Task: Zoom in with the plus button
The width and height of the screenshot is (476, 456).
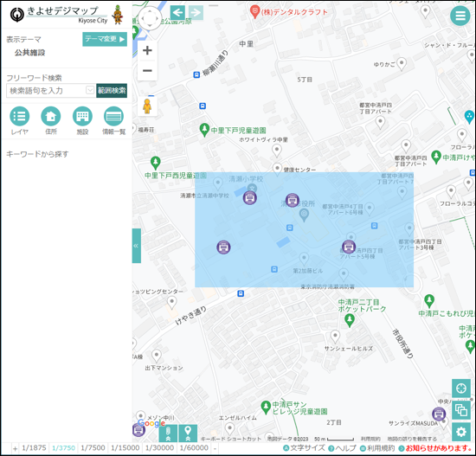Action: [x=147, y=50]
